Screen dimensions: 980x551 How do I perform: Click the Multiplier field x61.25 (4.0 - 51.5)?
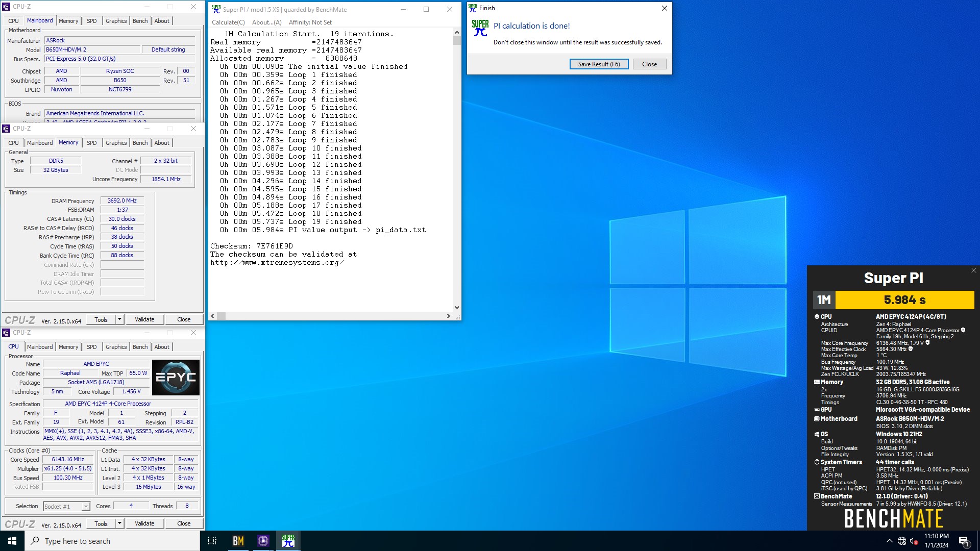[68, 469]
